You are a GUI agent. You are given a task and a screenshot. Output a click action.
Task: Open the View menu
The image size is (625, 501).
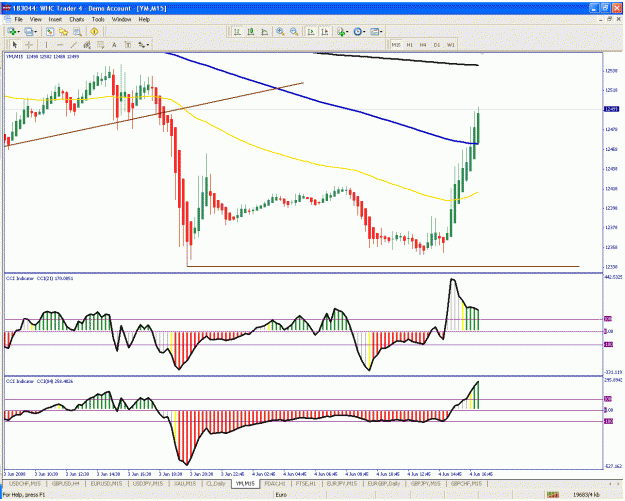[x=35, y=19]
